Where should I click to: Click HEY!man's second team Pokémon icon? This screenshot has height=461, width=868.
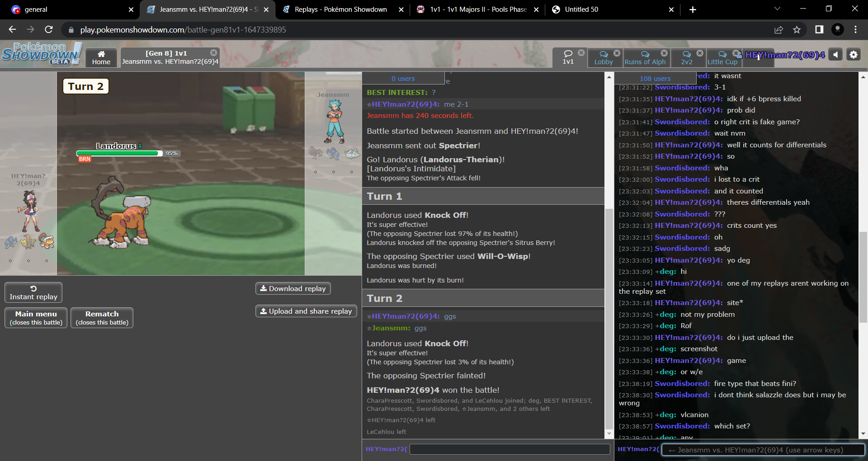coord(28,242)
